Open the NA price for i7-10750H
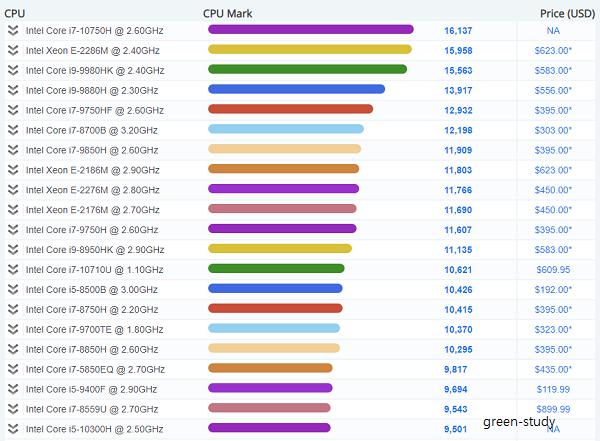 [553, 31]
